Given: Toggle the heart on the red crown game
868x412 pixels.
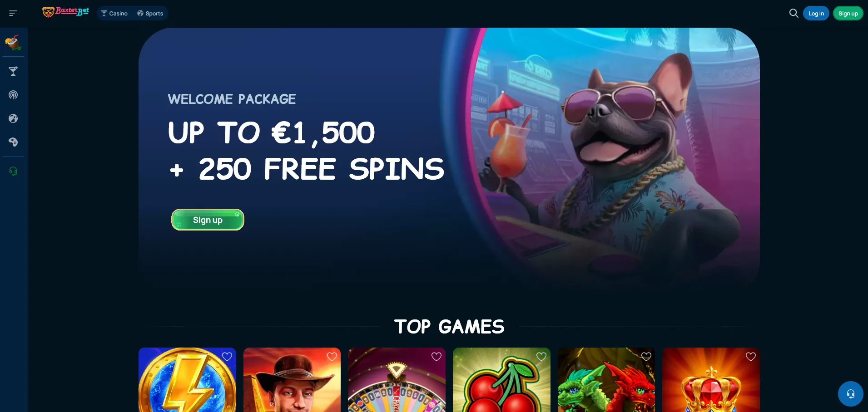Looking at the screenshot, I should [x=751, y=357].
